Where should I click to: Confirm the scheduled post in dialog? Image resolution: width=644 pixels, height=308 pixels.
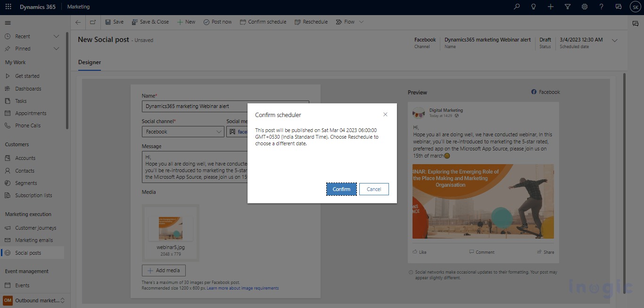click(341, 189)
